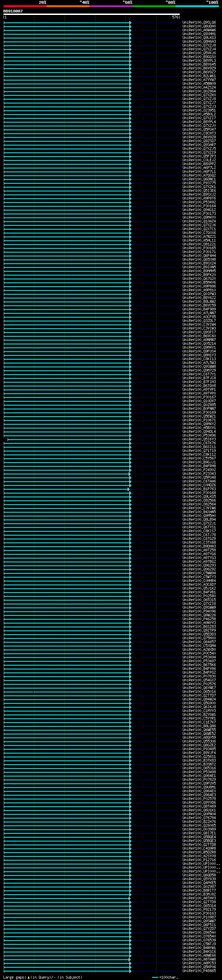Select hit label UniRef100_Q9ZSD7
This screenshot has width=222, height=980.
199,141
